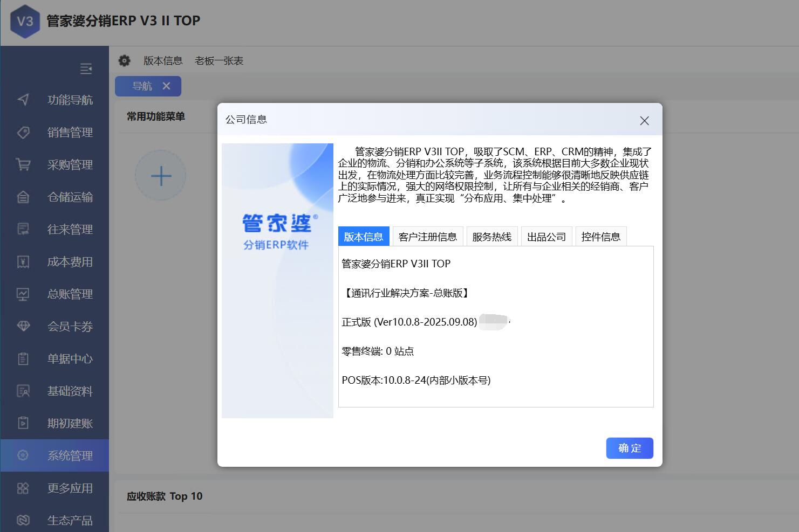
Task: Click the 仓储运输 warehouse icon
Action: tap(23, 197)
